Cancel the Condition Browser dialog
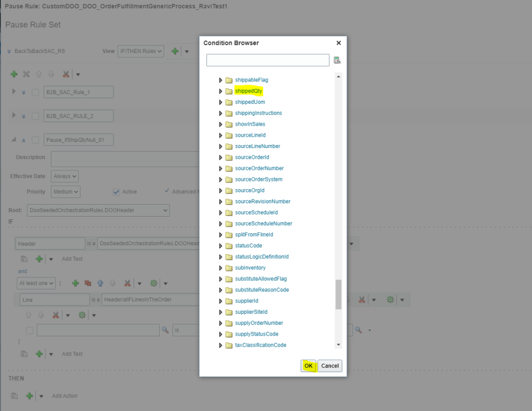 tap(330, 366)
